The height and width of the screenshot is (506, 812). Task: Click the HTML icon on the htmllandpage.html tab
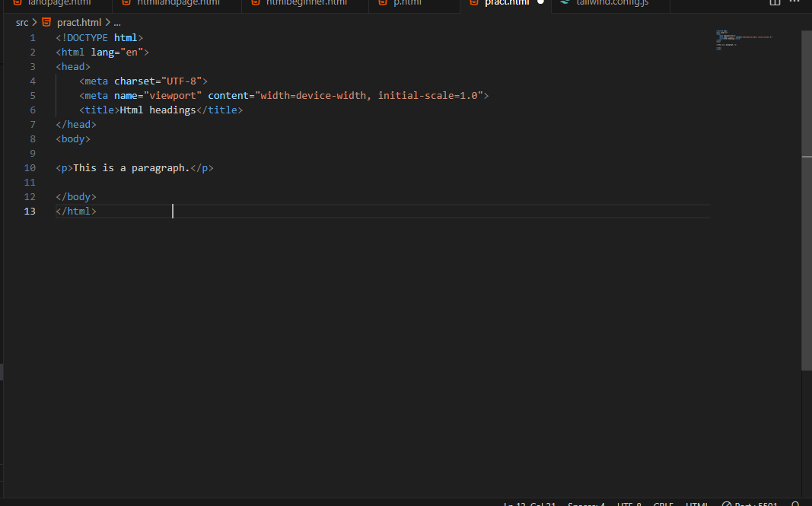(x=126, y=2)
